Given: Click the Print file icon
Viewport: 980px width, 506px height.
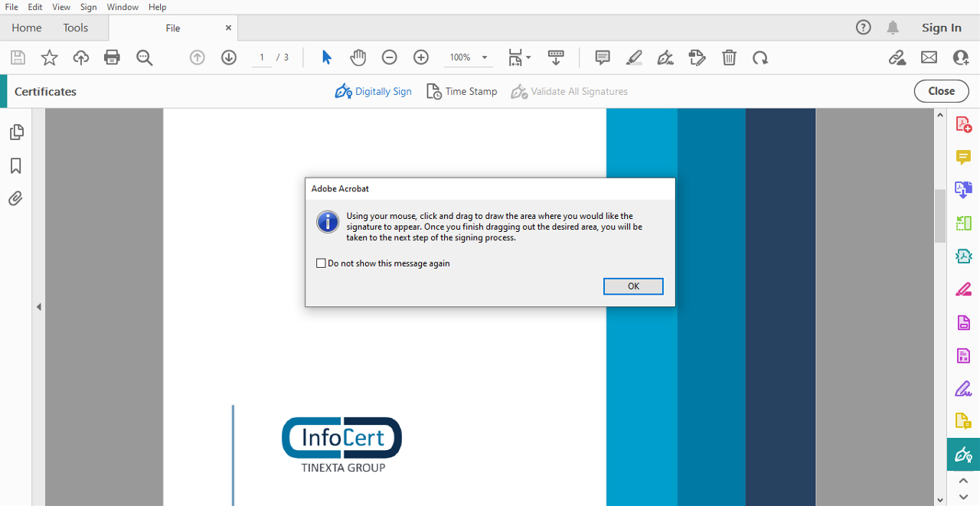Looking at the screenshot, I should click(112, 57).
